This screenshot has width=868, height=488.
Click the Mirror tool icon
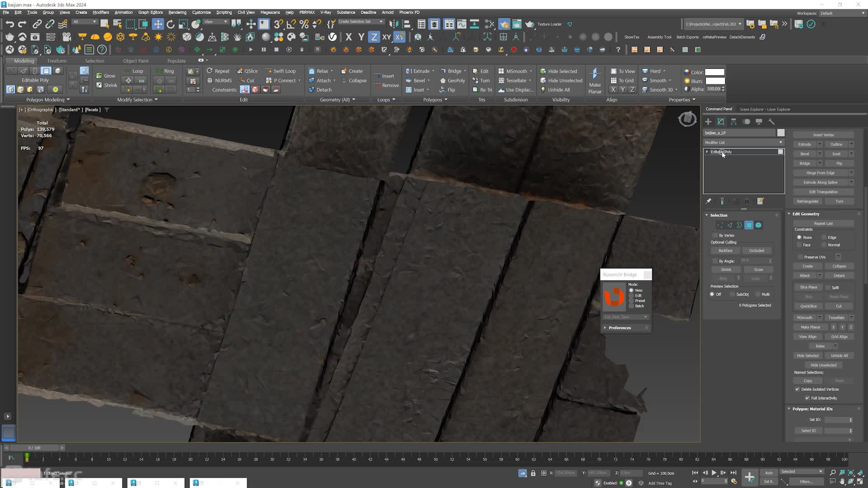point(394,24)
